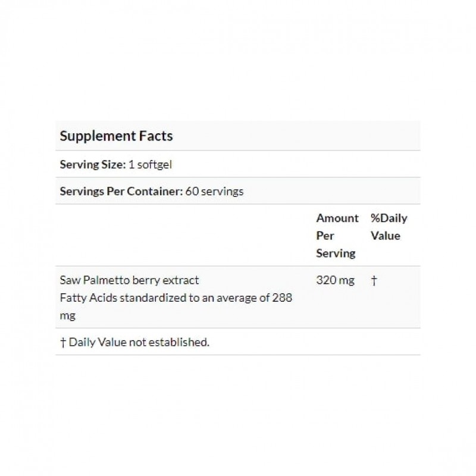Click the wrapped mg below Fatty Acids
The image size is (476, 476).
point(67,316)
